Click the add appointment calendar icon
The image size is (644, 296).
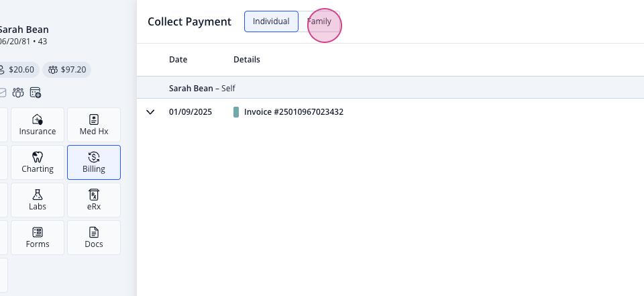click(36, 93)
